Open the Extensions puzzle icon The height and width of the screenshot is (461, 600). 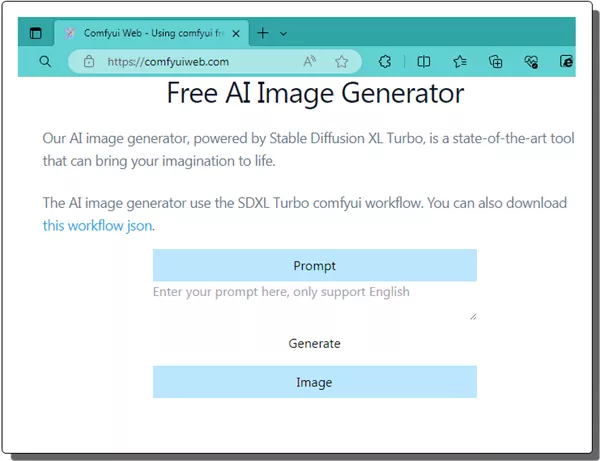(x=385, y=61)
